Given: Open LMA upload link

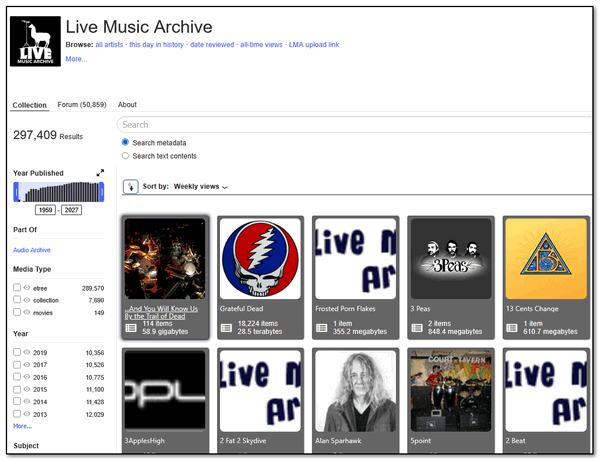Looking at the screenshot, I should point(314,45).
